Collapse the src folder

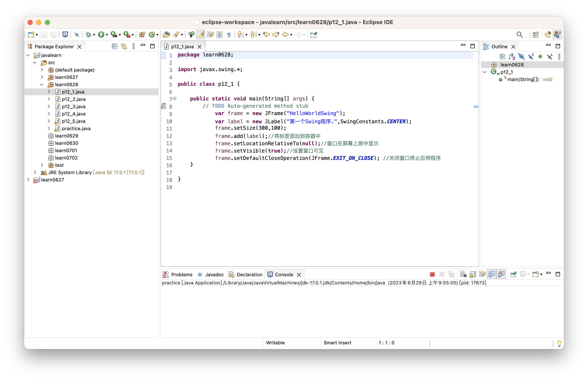pos(35,62)
